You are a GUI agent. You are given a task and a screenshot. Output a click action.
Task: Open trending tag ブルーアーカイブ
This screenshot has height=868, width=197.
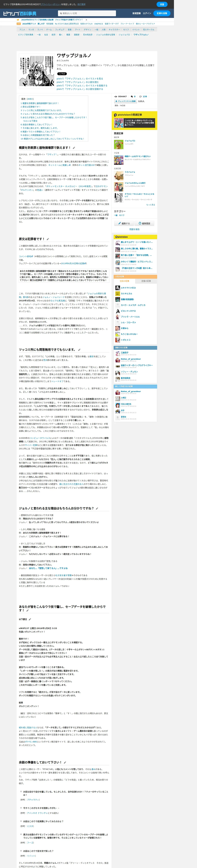(x=127, y=24)
